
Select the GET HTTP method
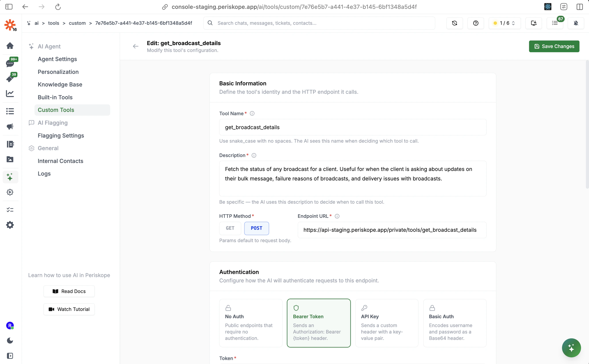point(230,228)
